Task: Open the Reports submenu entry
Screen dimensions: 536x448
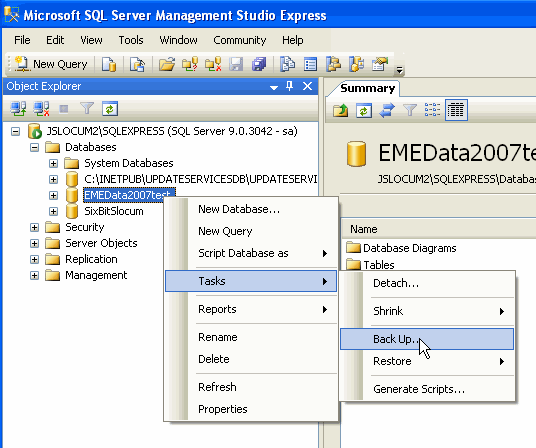Action: point(251,309)
